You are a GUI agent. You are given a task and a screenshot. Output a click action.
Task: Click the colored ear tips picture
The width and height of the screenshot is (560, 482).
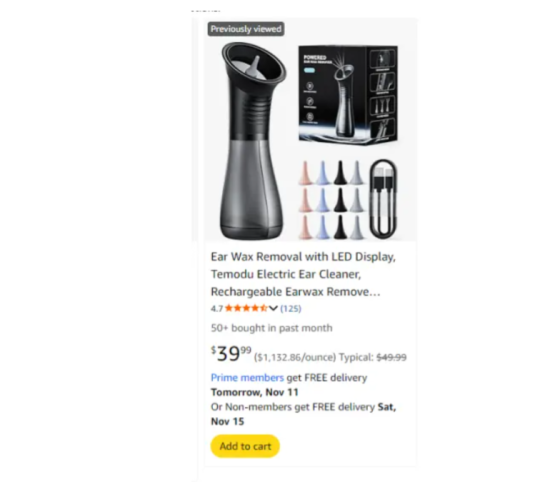click(x=331, y=199)
